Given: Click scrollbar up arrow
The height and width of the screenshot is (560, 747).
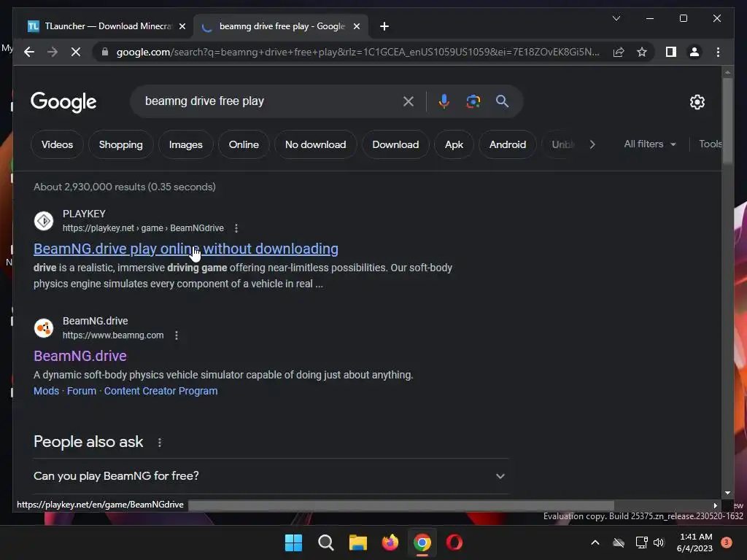Looking at the screenshot, I should pos(727,72).
